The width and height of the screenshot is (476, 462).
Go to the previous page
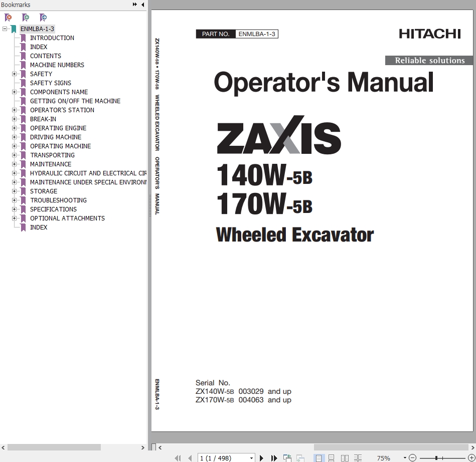(x=190, y=458)
